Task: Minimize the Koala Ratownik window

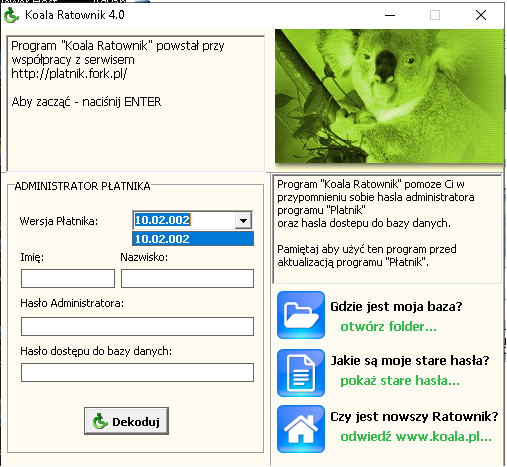Action: [390, 15]
